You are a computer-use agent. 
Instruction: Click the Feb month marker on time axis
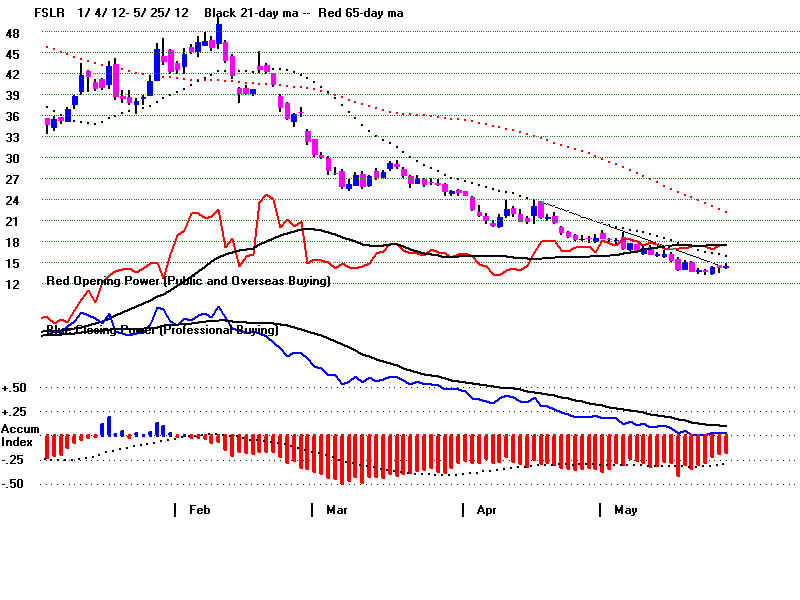pyautogui.click(x=199, y=510)
